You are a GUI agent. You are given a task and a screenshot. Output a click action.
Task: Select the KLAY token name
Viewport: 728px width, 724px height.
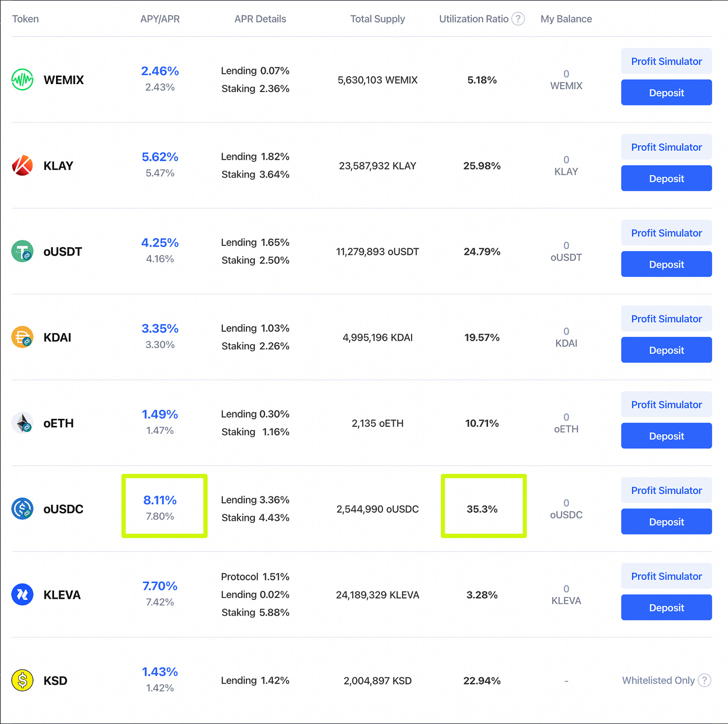[58, 166]
